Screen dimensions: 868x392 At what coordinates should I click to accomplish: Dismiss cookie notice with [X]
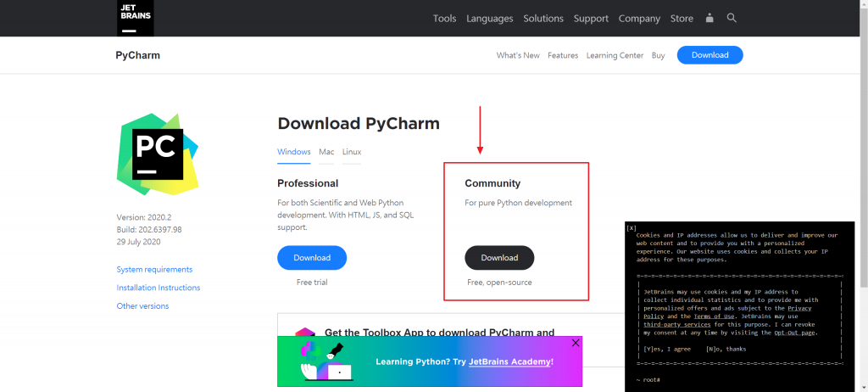coord(631,228)
